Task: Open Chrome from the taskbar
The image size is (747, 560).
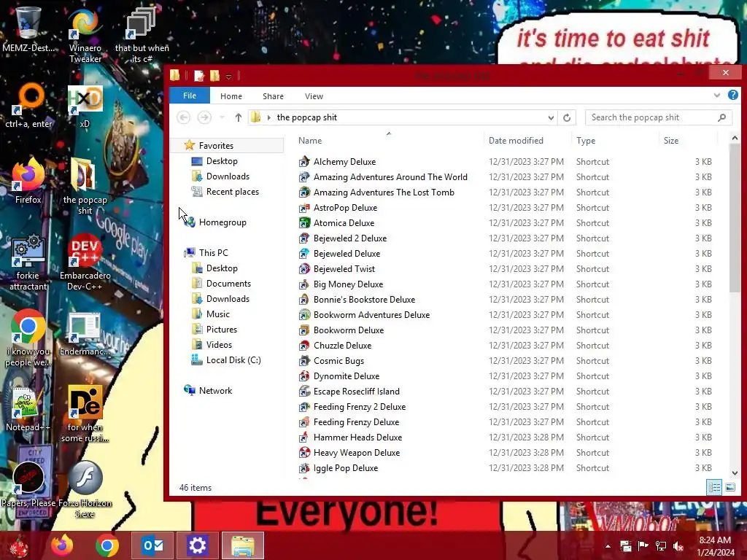Action: [x=107, y=545]
